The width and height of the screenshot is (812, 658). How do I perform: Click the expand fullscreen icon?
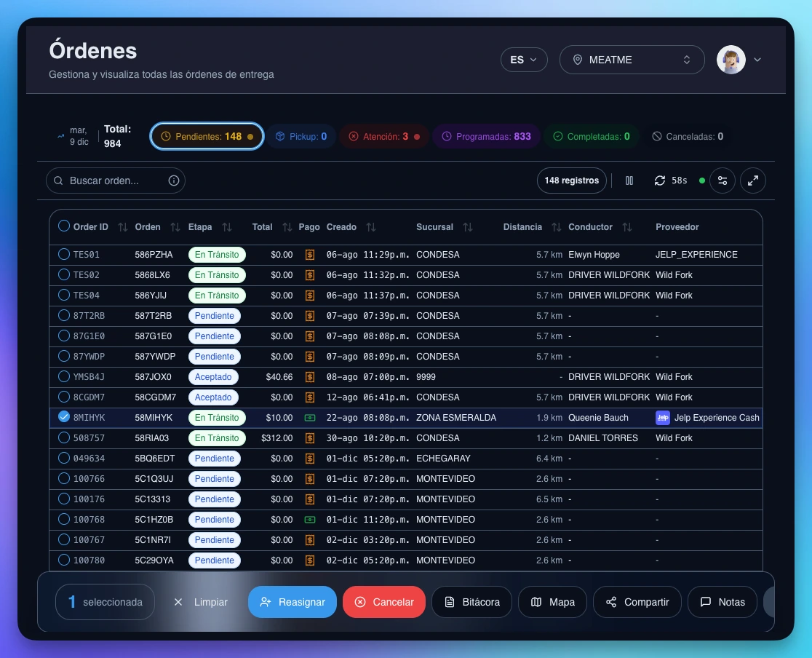tap(753, 181)
